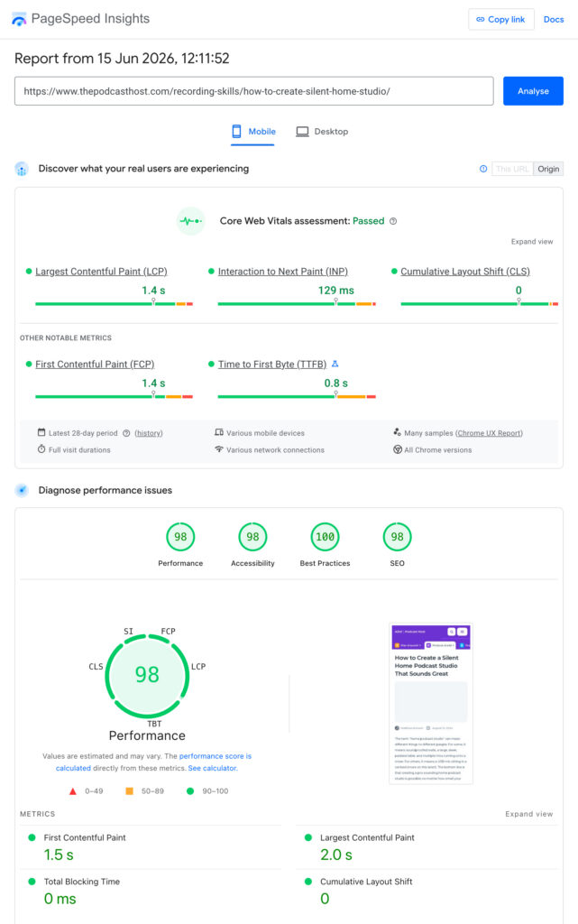The image size is (578, 924).
Task: Jump to the SEO score gauge
Action: click(398, 537)
